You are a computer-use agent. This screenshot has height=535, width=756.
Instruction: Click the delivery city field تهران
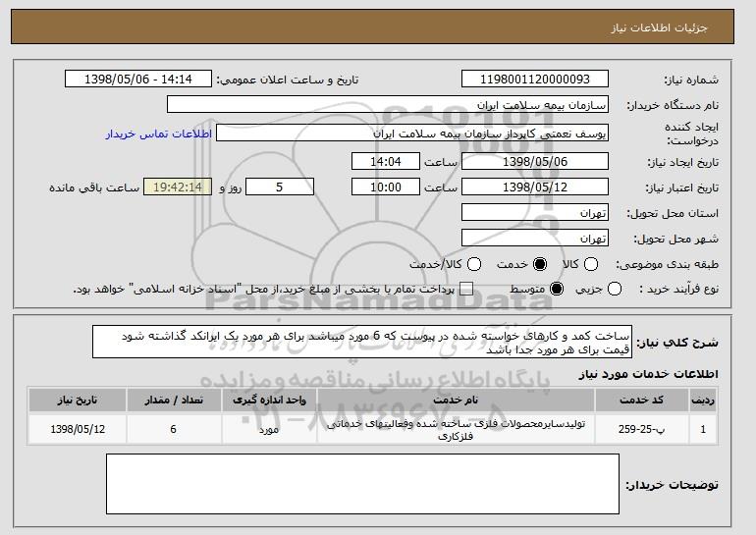[535, 239]
